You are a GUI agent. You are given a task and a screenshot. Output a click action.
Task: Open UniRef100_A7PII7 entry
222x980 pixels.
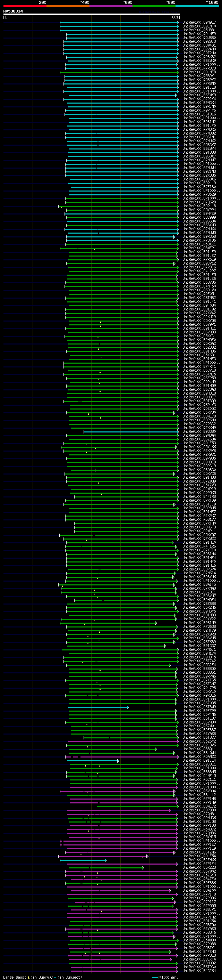199,902
